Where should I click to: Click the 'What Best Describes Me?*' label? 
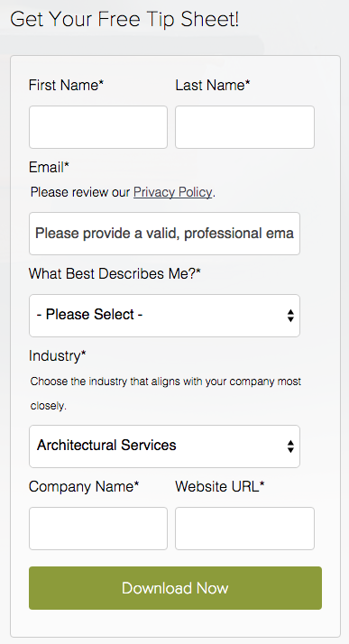point(115,273)
